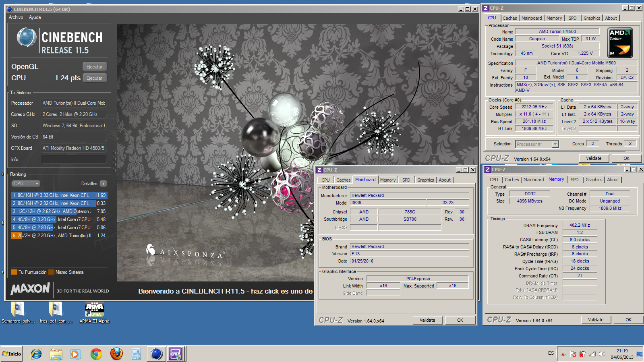Select the Semaforo_salv desktop file

18,313
